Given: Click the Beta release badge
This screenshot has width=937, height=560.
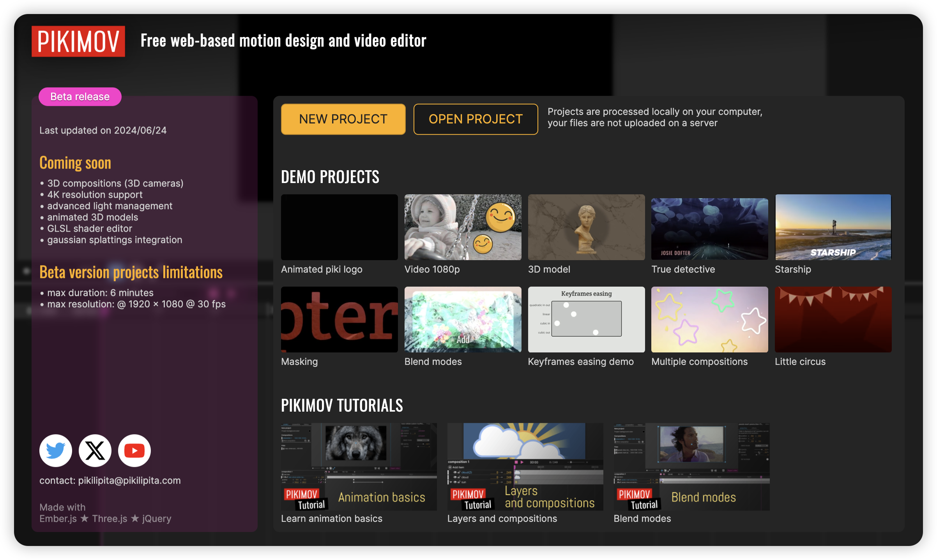Looking at the screenshot, I should pos(80,97).
